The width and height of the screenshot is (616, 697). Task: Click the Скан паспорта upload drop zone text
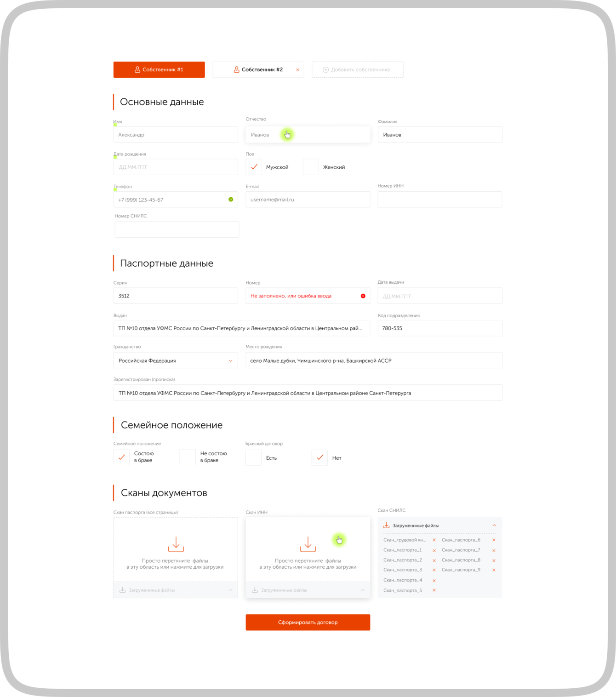[x=175, y=564]
